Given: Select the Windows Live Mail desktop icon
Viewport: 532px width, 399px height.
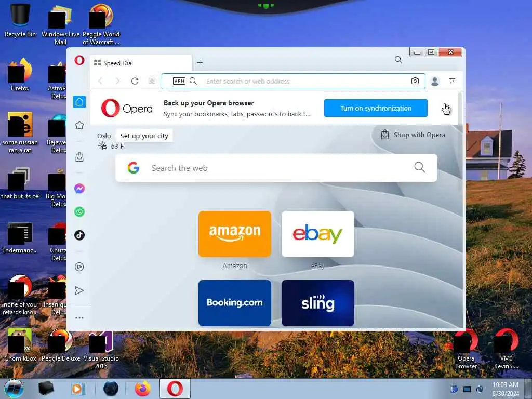Looking at the screenshot, I should [x=61, y=24].
